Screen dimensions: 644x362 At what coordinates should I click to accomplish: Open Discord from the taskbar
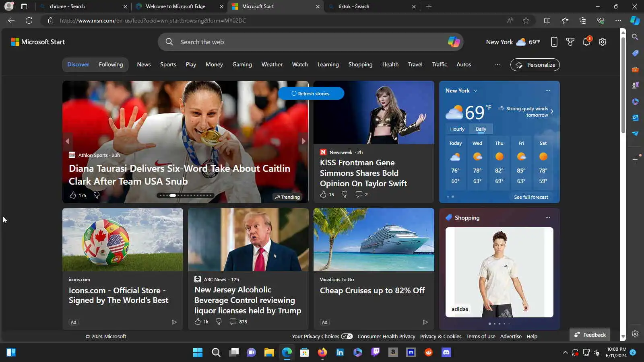pyautogui.click(x=446, y=353)
